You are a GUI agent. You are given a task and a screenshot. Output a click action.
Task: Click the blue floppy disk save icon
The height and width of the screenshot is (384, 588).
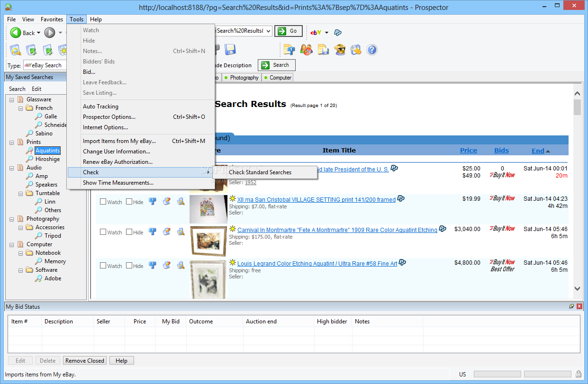click(230, 49)
